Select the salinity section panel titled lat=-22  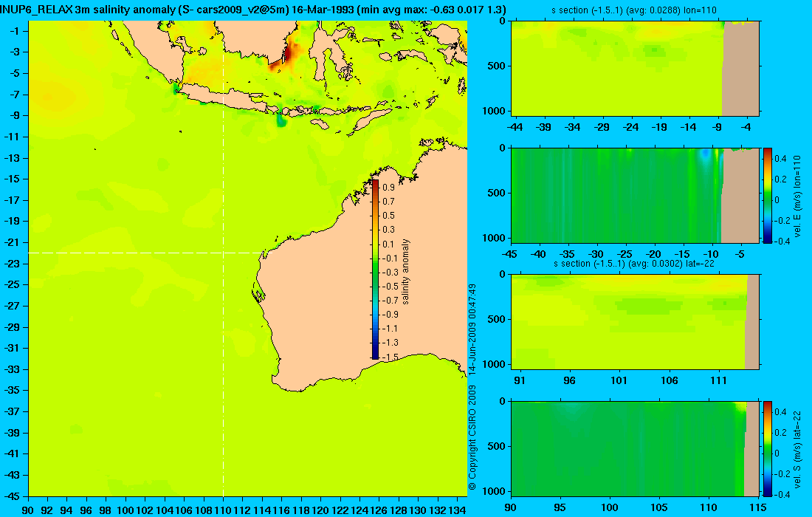636,322
